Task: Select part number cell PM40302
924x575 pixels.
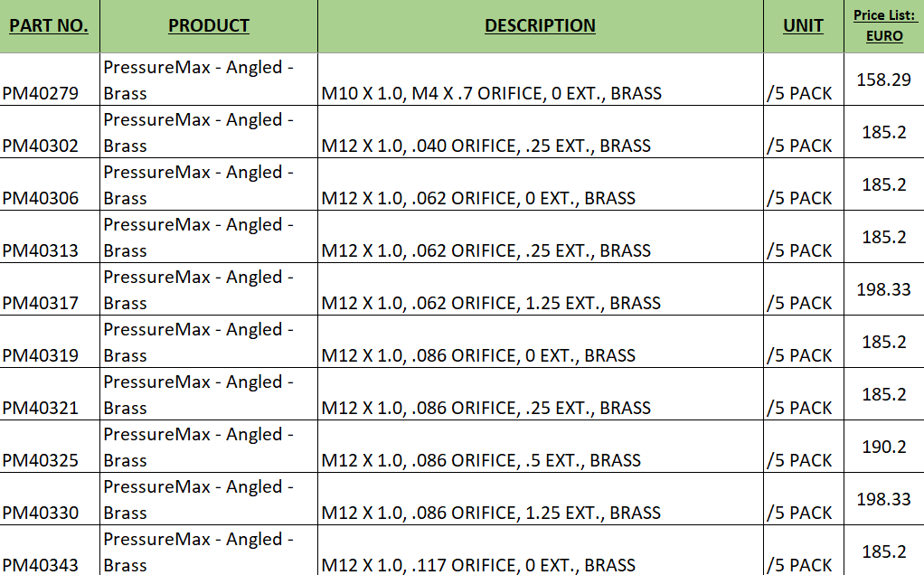Action: click(x=50, y=132)
